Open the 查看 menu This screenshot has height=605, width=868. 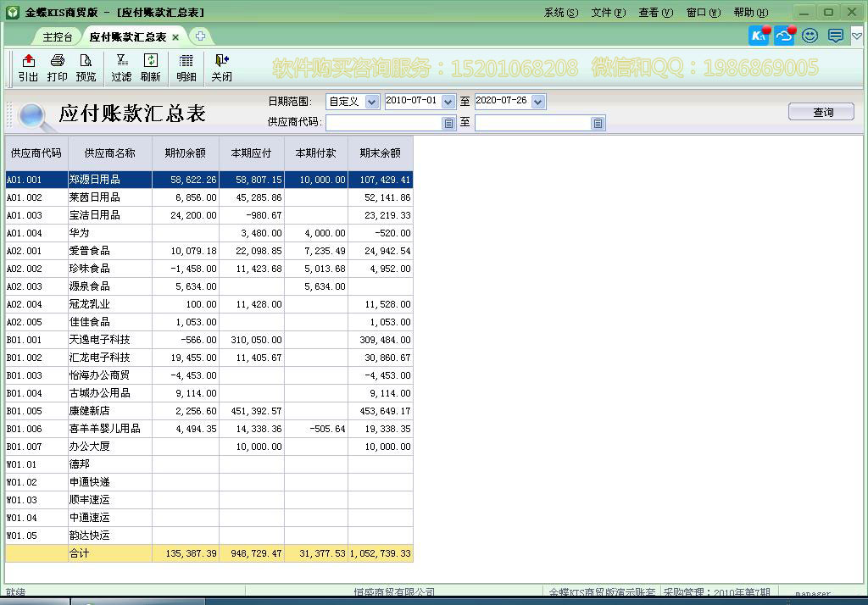pyautogui.click(x=655, y=13)
